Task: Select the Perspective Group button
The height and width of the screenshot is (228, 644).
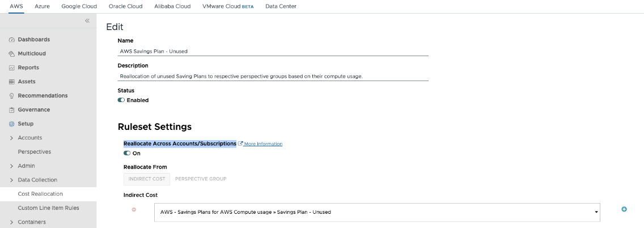Action: [201, 179]
